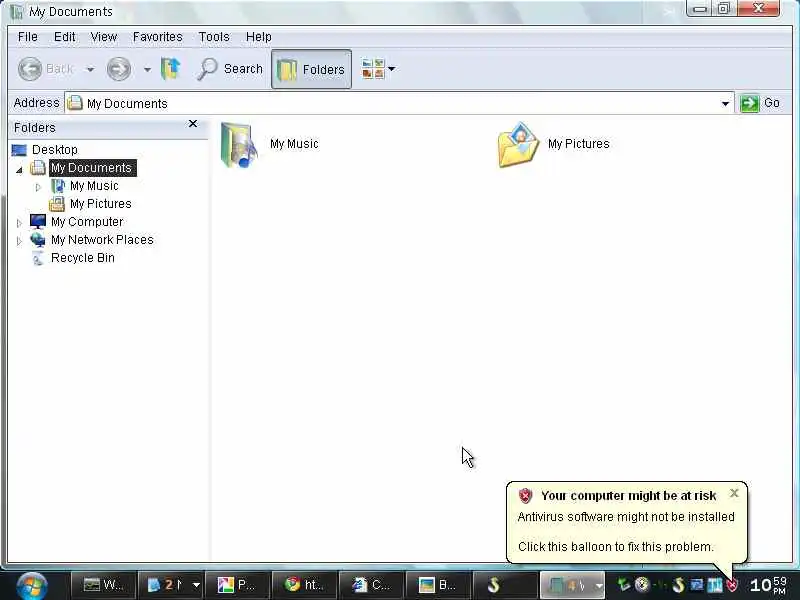Click the red security shield tray icon
The width and height of the screenshot is (800, 600).
732,585
